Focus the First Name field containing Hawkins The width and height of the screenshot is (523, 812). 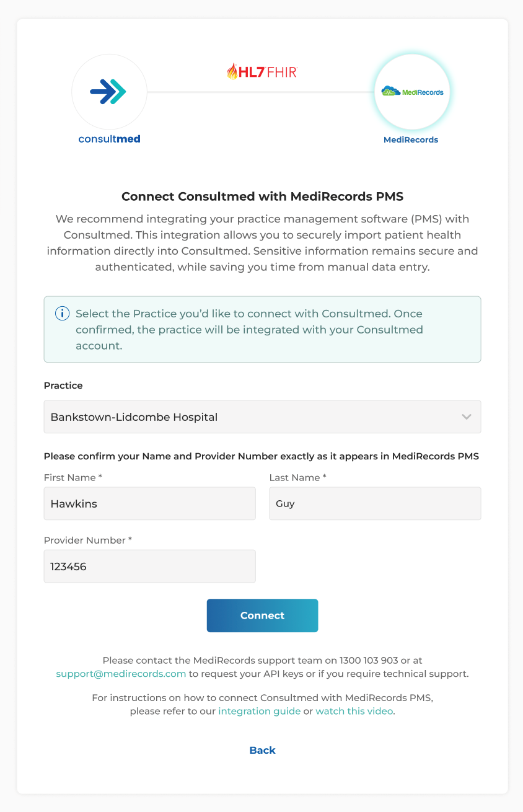[149, 503]
